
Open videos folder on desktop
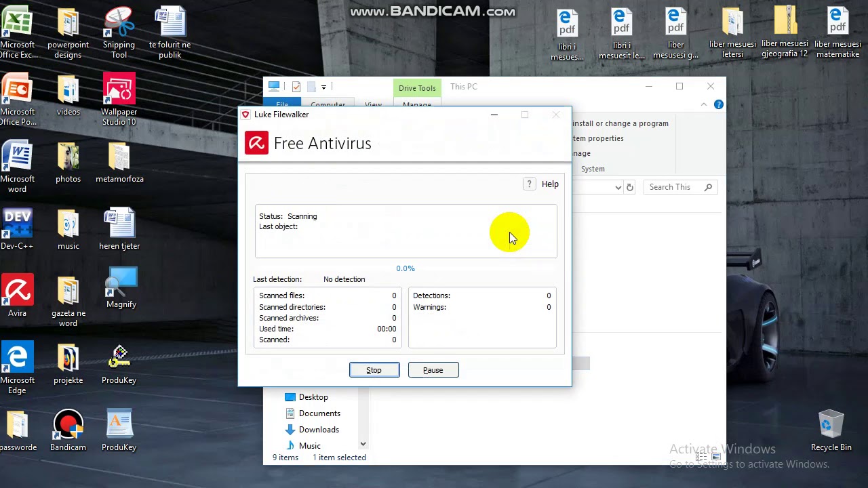(68, 96)
